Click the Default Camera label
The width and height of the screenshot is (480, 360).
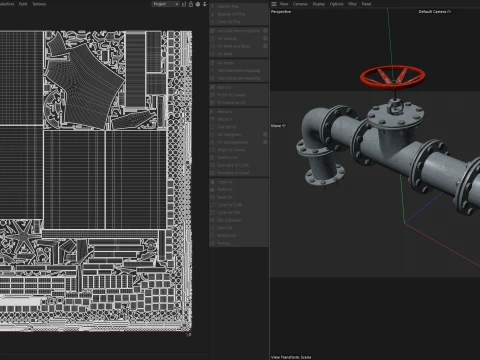[x=432, y=12]
